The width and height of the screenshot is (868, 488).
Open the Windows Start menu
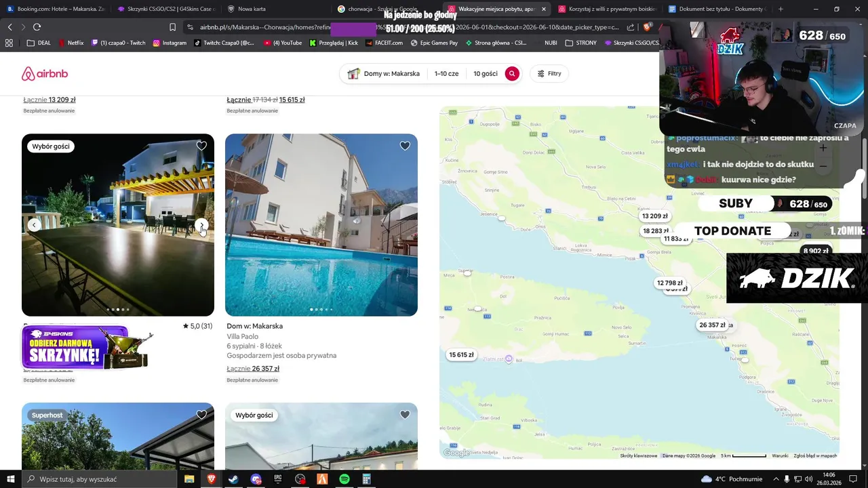10,479
